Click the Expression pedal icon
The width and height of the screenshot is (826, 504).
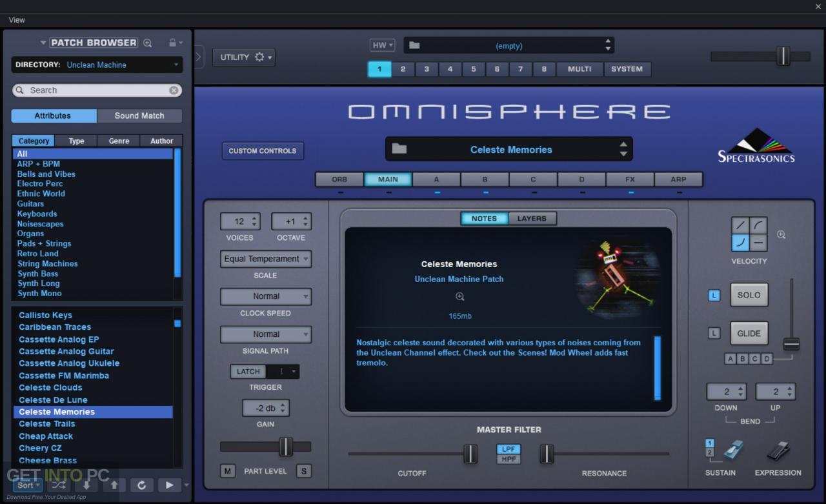778,450
